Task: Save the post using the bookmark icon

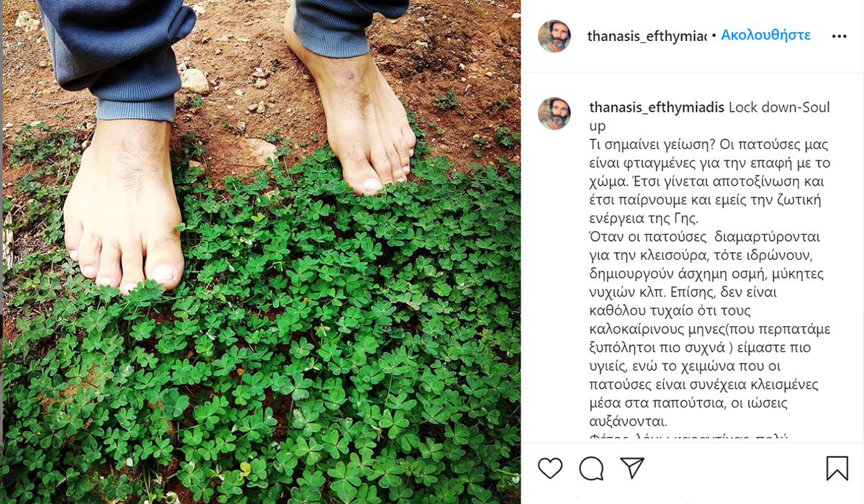Action: point(837,469)
